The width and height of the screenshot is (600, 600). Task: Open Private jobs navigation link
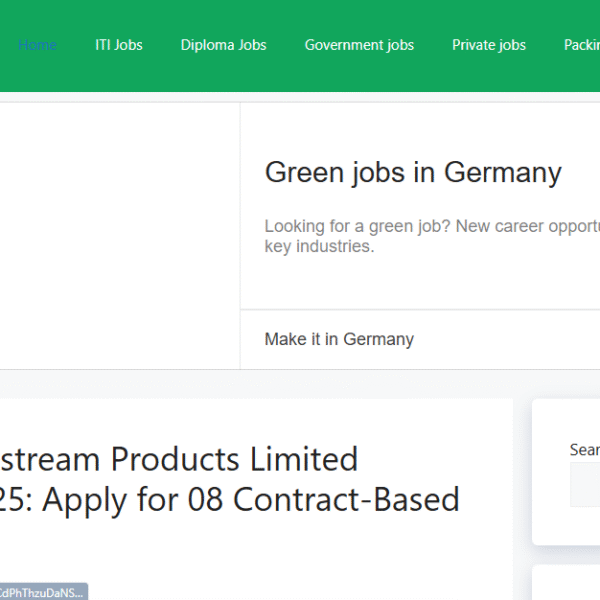[x=489, y=45]
